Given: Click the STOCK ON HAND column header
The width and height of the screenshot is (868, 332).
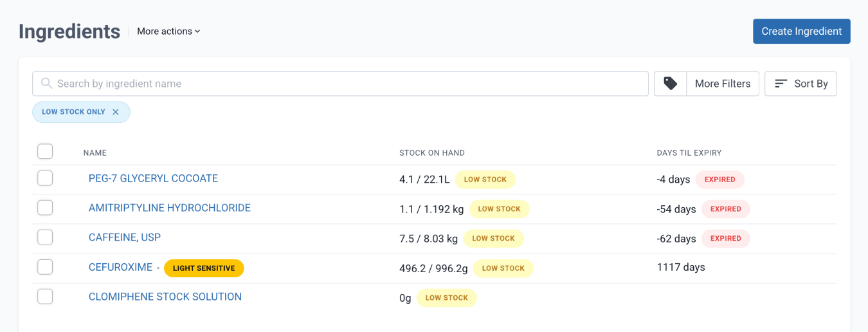Looking at the screenshot, I should coord(432,153).
